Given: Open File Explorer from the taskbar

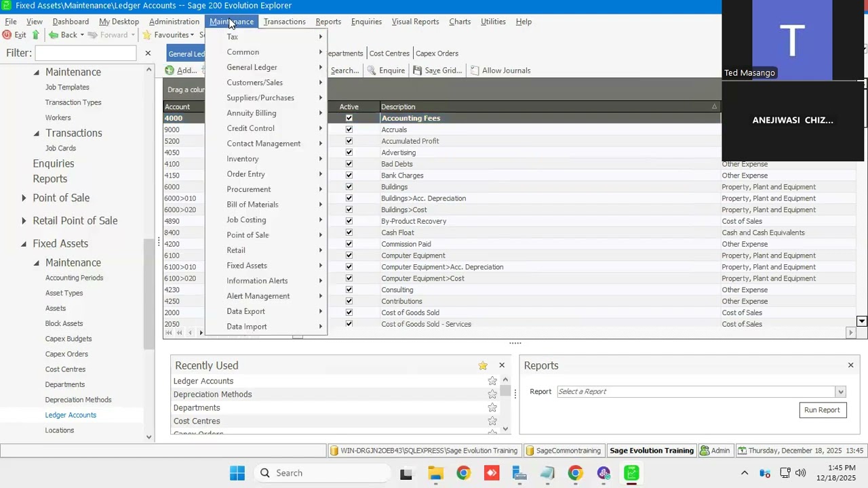Looking at the screenshot, I should click(435, 473).
